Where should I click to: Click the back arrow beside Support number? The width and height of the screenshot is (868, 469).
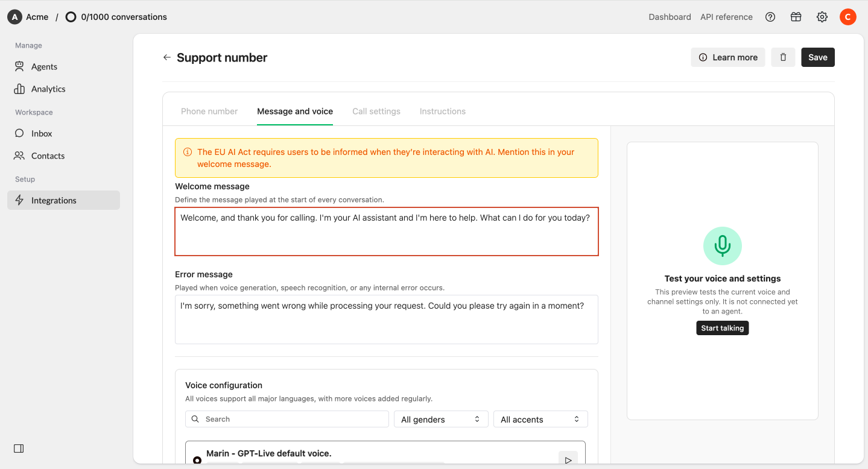(167, 57)
